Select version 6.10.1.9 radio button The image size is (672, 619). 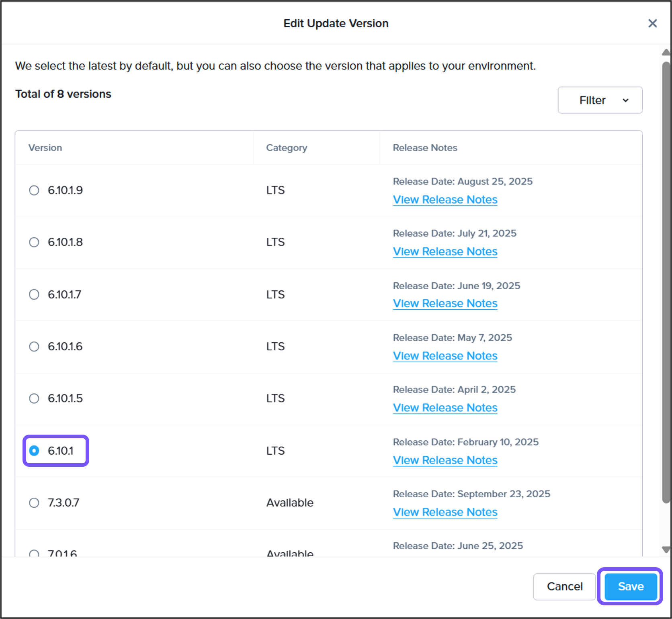click(34, 190)
